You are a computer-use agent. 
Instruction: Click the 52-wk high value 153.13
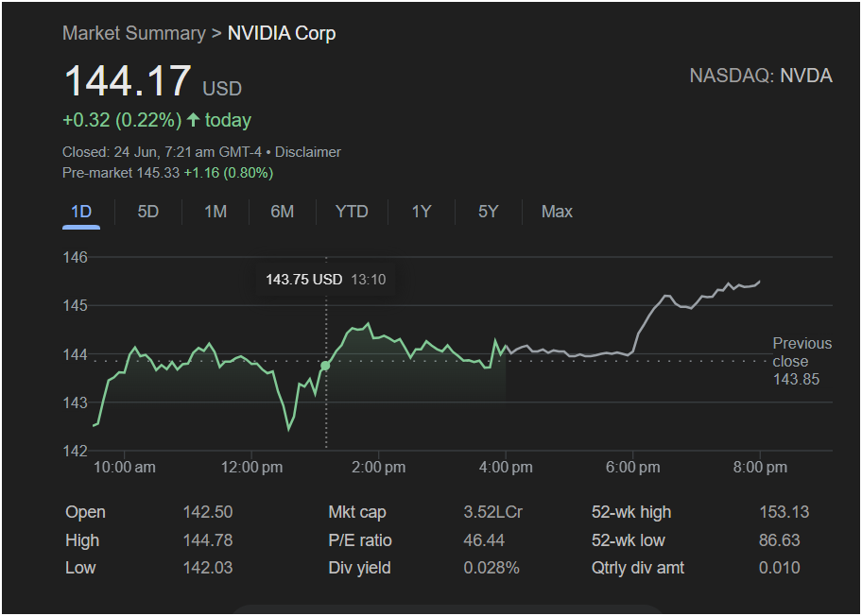(x=784, y=512)
